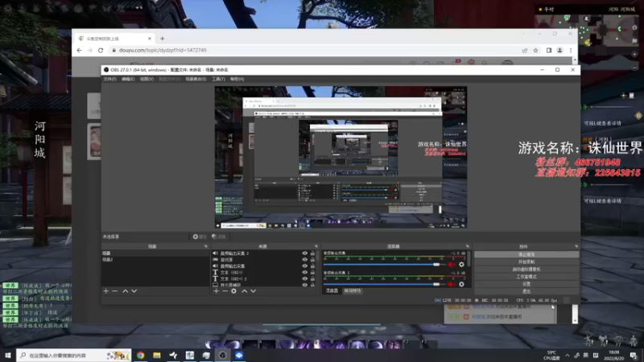The height and width of the screenshot is (362, 644).
Task: Move the selected scene up
Action: tap(126, 291)
